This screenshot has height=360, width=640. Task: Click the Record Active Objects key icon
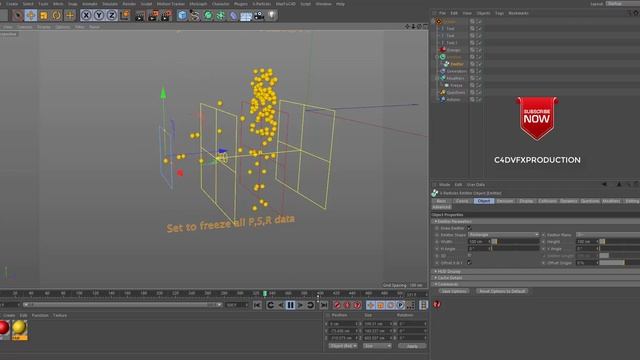point(337,305)
